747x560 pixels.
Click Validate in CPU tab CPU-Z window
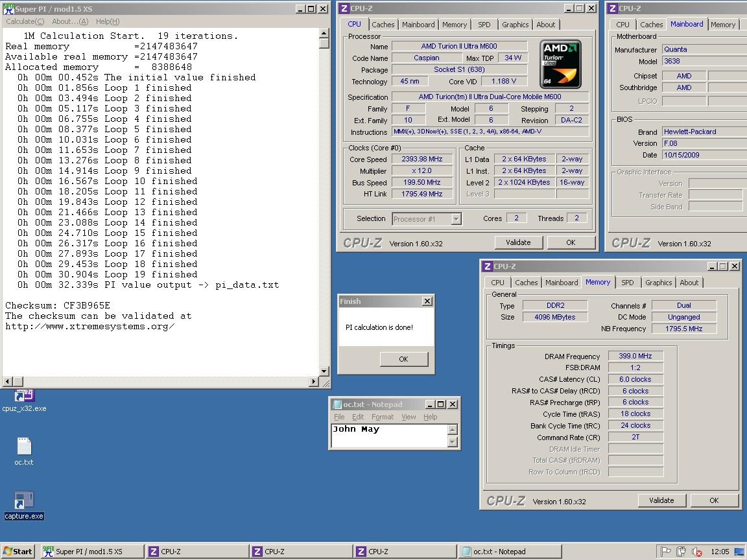click(x=518, y=242)
